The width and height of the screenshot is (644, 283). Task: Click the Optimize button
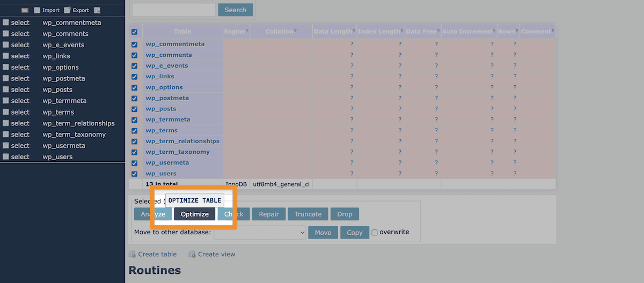pyautogui.click(x=195, y=214)
